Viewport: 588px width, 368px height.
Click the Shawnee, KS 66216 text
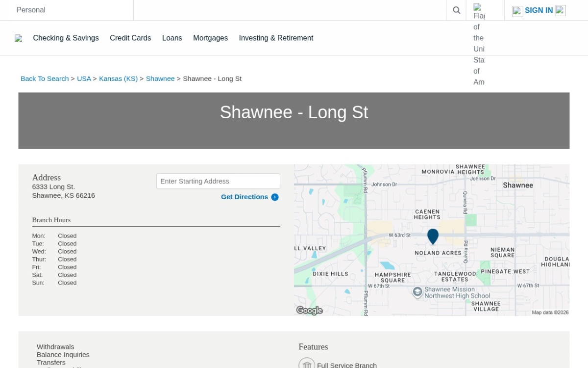64,196
